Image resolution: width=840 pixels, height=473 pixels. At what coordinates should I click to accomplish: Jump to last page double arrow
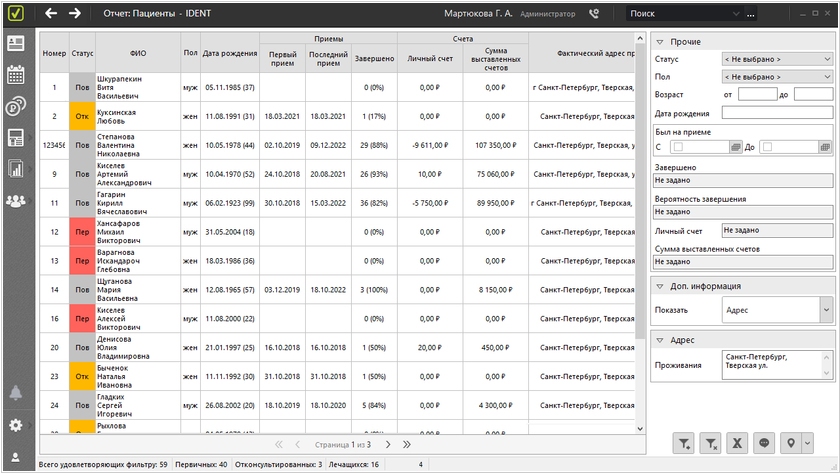coord(407,445)
